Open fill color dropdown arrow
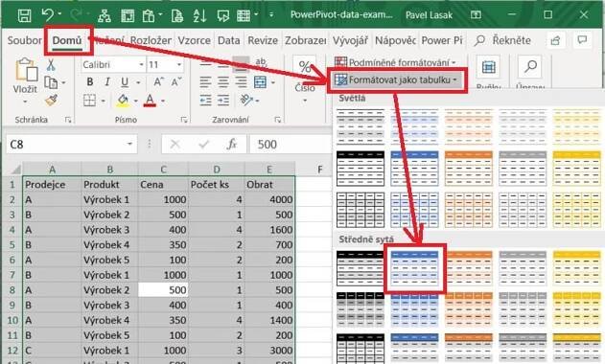605x364 pixels. point(135,101)
